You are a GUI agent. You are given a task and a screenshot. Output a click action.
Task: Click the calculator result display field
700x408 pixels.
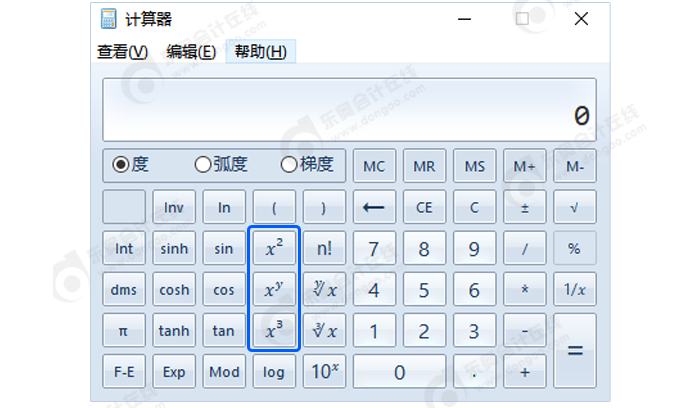pos(349,111)
